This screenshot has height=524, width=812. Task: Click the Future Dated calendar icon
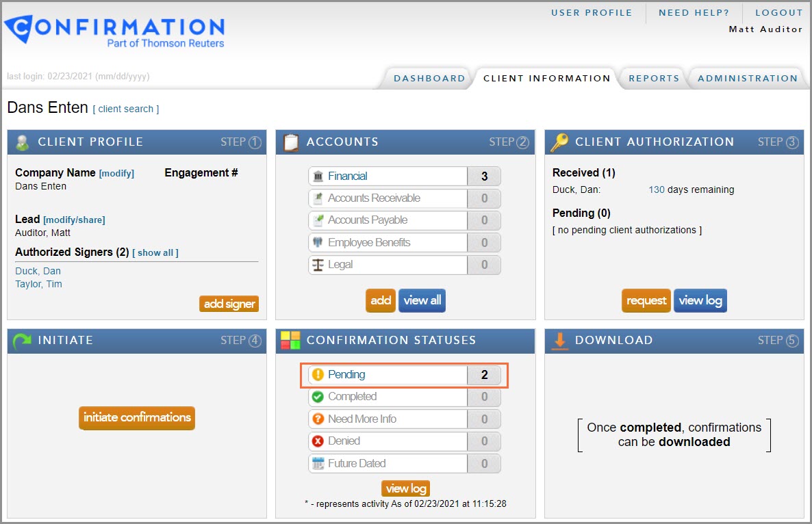coord(318,464)
